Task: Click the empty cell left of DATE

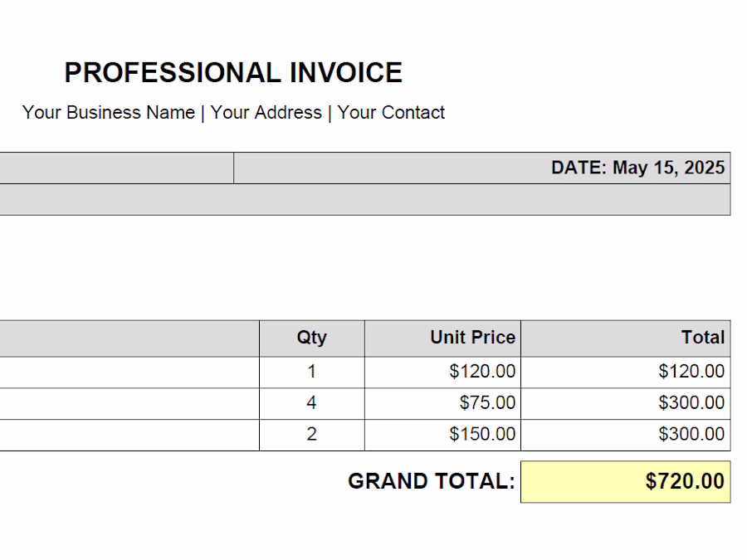Action: [x=117, y=168]
